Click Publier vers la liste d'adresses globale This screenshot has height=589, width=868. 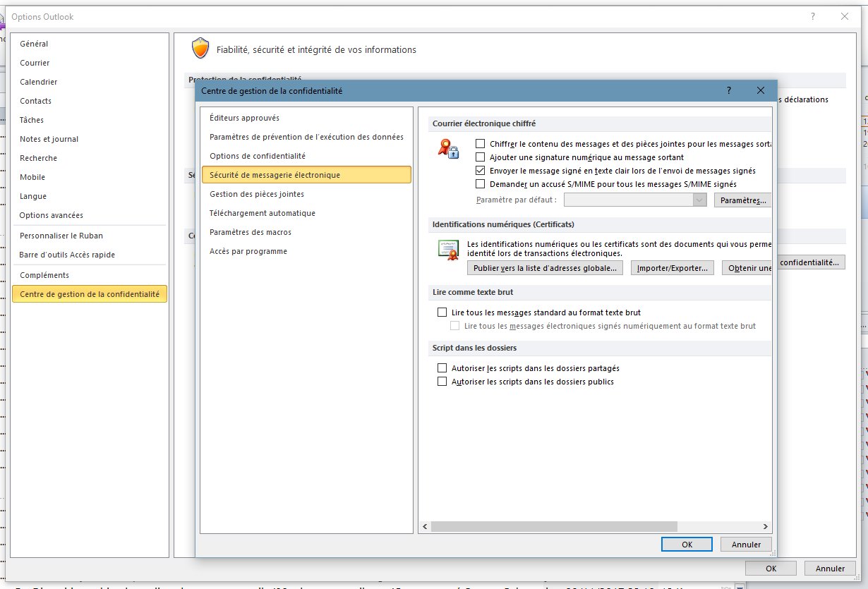tap(545, 268)
